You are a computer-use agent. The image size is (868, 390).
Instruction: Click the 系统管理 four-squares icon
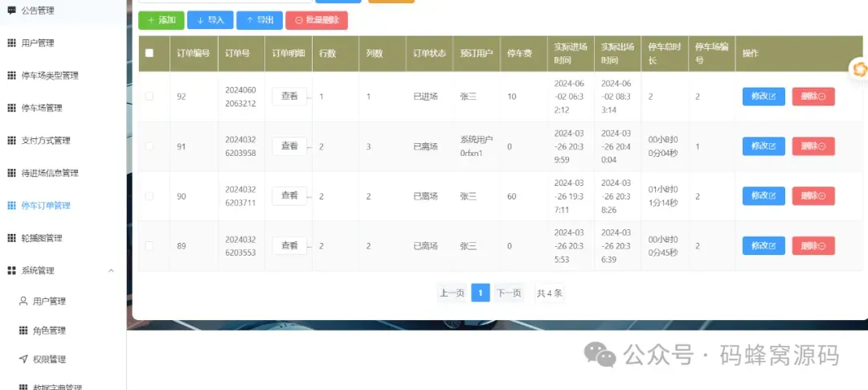tap(11, 271)
